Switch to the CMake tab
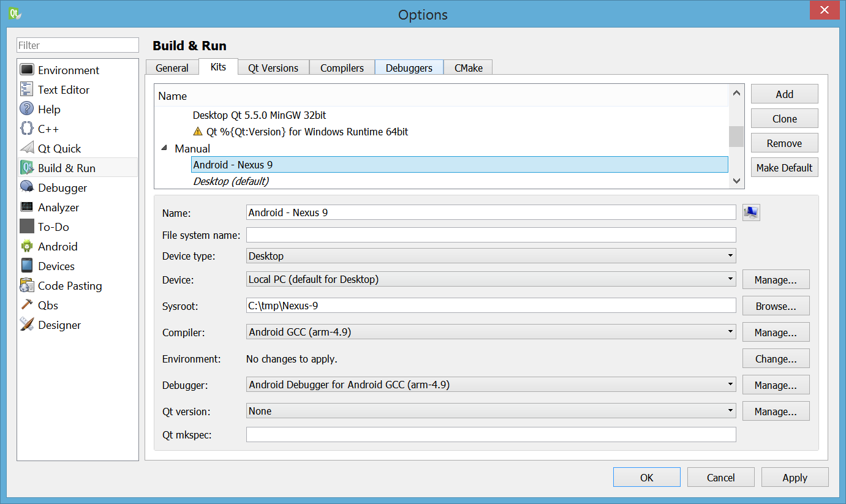This screenshot has height=504, width=846. pyautogui.click(x=468, y=67)
